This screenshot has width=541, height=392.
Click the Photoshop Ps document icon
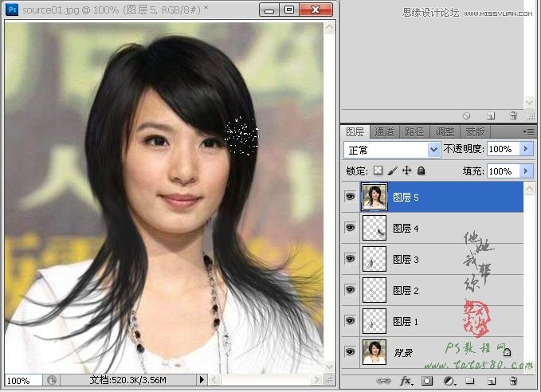point(12,10)
